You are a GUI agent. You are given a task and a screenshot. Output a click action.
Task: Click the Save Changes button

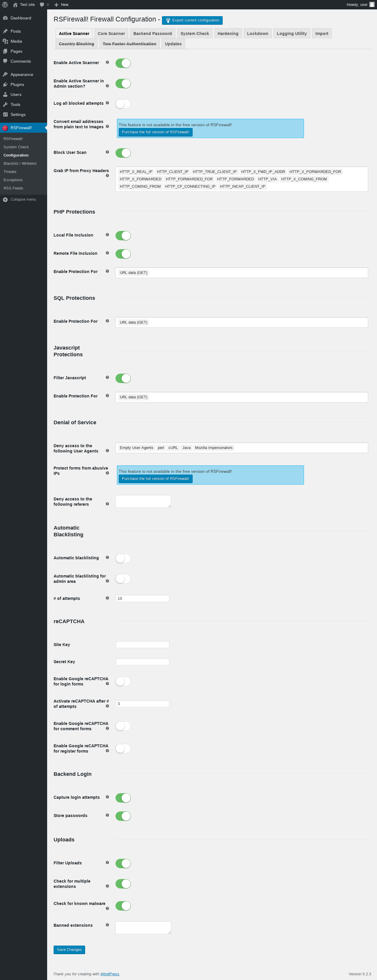(x=69, y=950)
